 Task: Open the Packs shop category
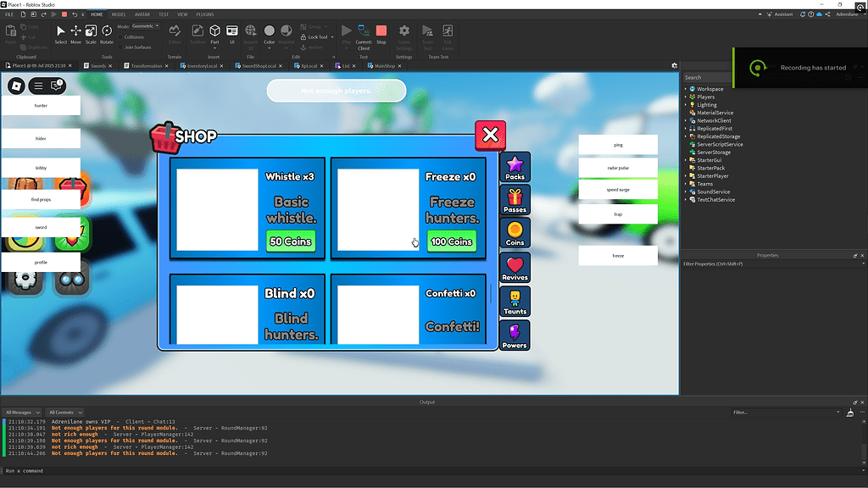click(515, 168)
